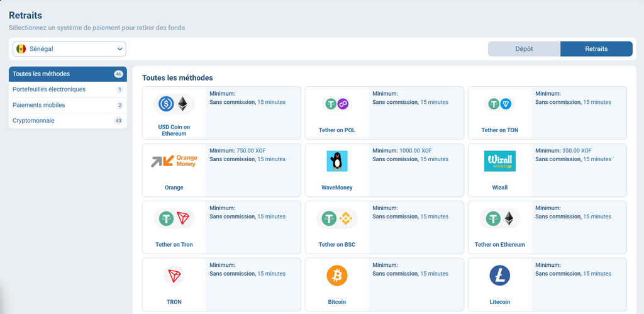Click the 46 count badge
Image resolution: width=644 pixels, height=314 pixels.
click(x=119, y=74)
